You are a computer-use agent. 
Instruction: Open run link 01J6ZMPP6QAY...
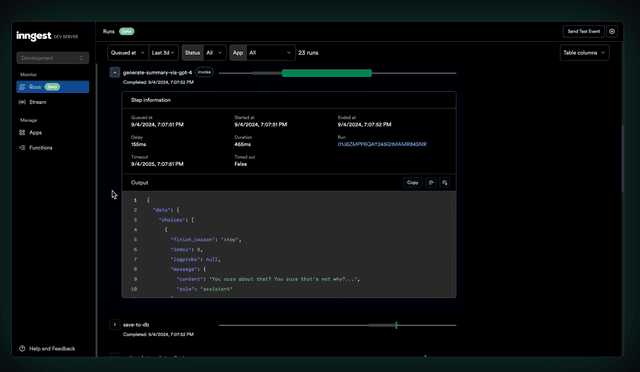coord(382,144)
